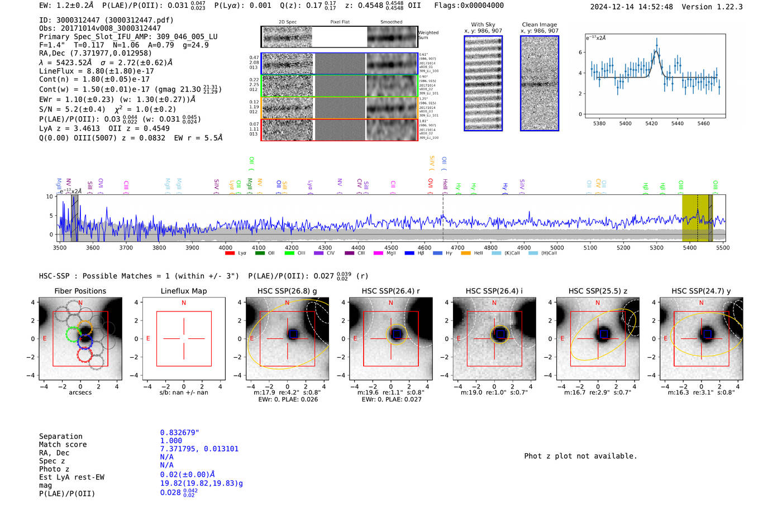Screen dimensions: 782x532
Task: Click the dark green OII legend swatch
Action: [x=260, y=253]
